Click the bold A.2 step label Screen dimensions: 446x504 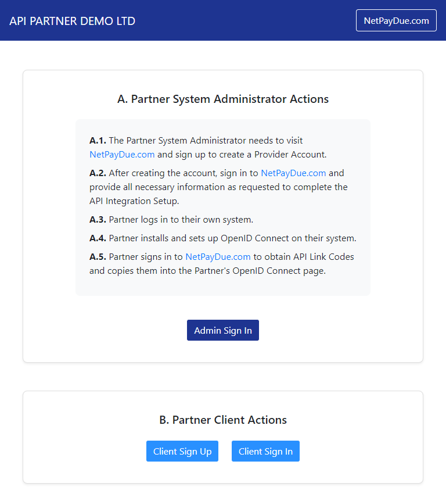pos(98,173)
